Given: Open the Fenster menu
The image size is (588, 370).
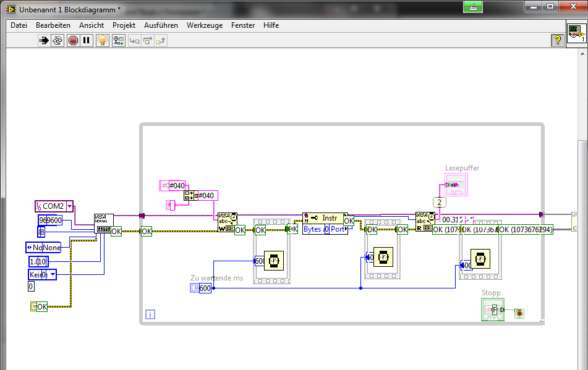Looking at the screenshot, I should pos(242,25).
